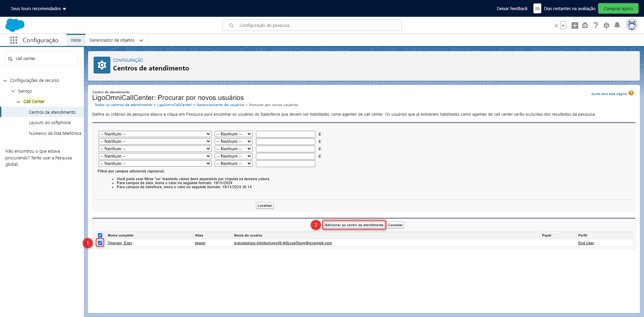Open the setup gear menu
The width and height of the screenshot is (644, 317).
tap(606, 25)
